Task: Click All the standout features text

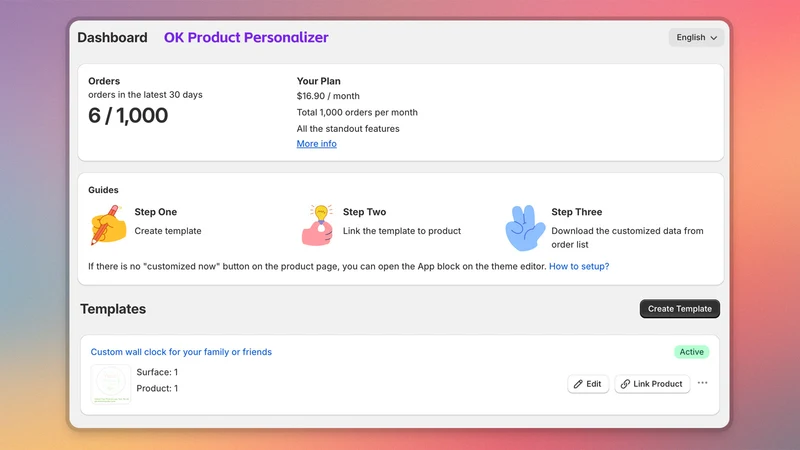Action: point(348,129)
